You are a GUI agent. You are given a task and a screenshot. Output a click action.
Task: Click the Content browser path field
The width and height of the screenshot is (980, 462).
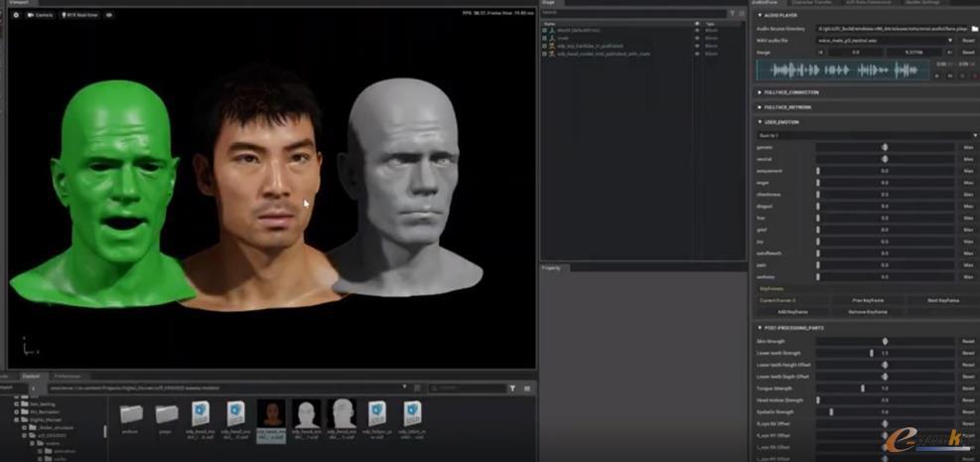225,388
